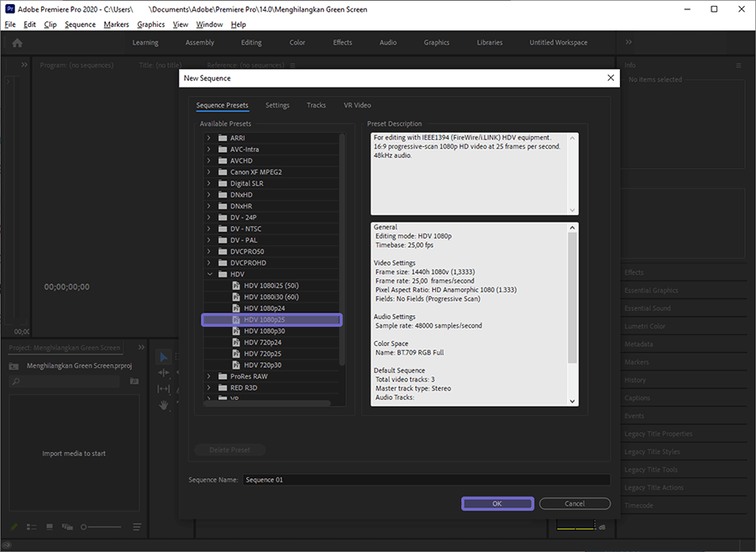Expand the AVCHD preset folder
The height and width of the screenshot is (552, 756).
pos(209,160)
